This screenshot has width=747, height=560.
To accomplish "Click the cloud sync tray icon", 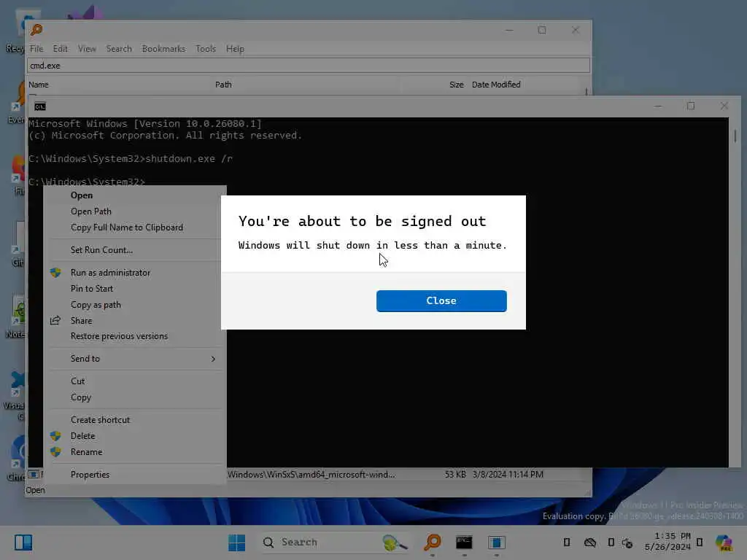I will [x=589, y=542].
